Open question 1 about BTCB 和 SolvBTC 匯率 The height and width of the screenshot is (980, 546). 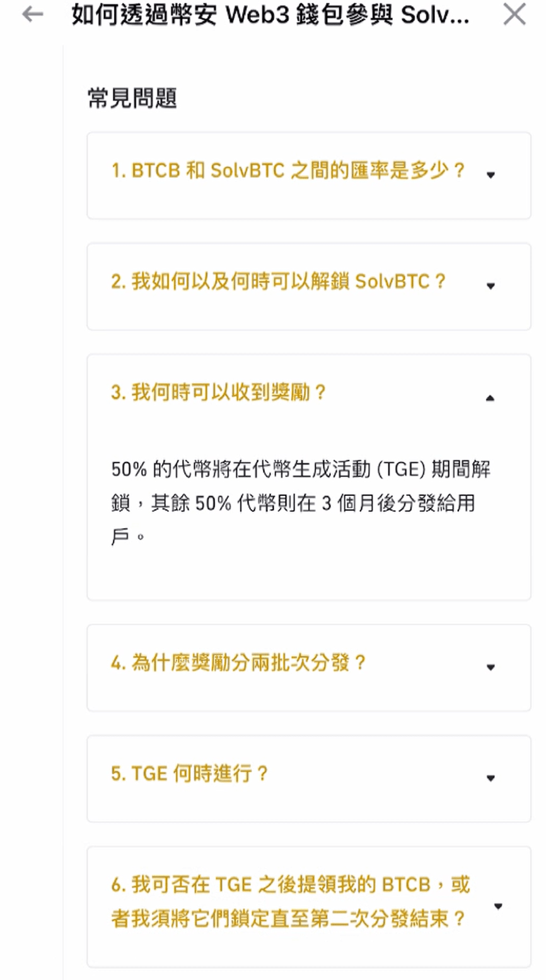click(x=288, y=170)
